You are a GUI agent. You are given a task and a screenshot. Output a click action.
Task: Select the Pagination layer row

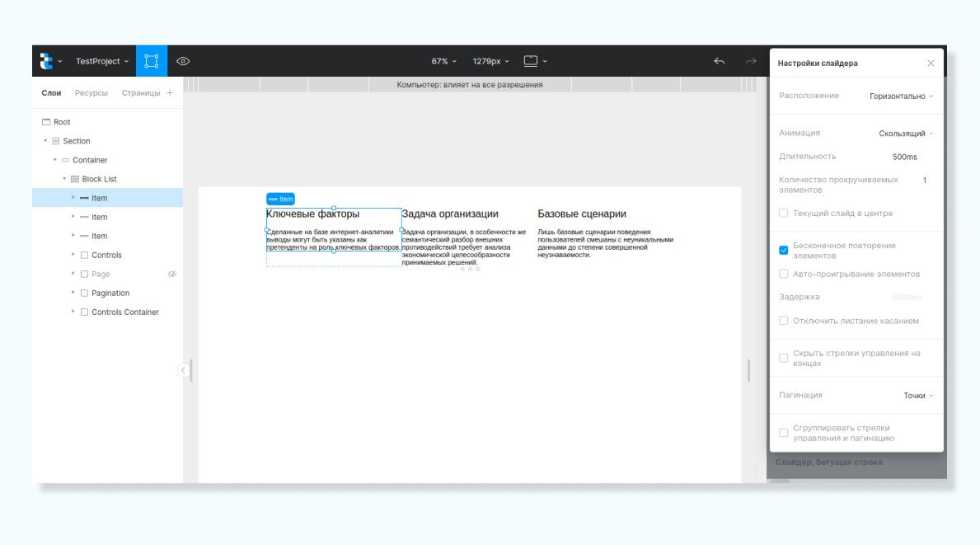[x=107, y=294]
